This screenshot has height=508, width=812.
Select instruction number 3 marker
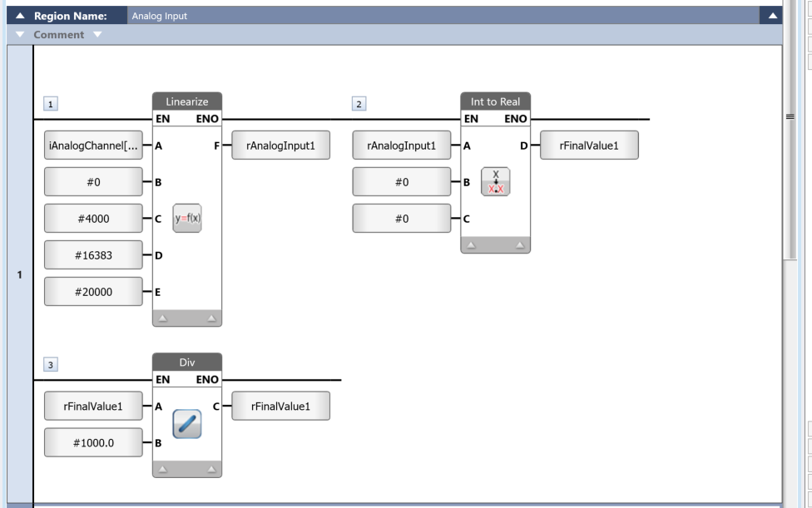(x=50, y=365)
